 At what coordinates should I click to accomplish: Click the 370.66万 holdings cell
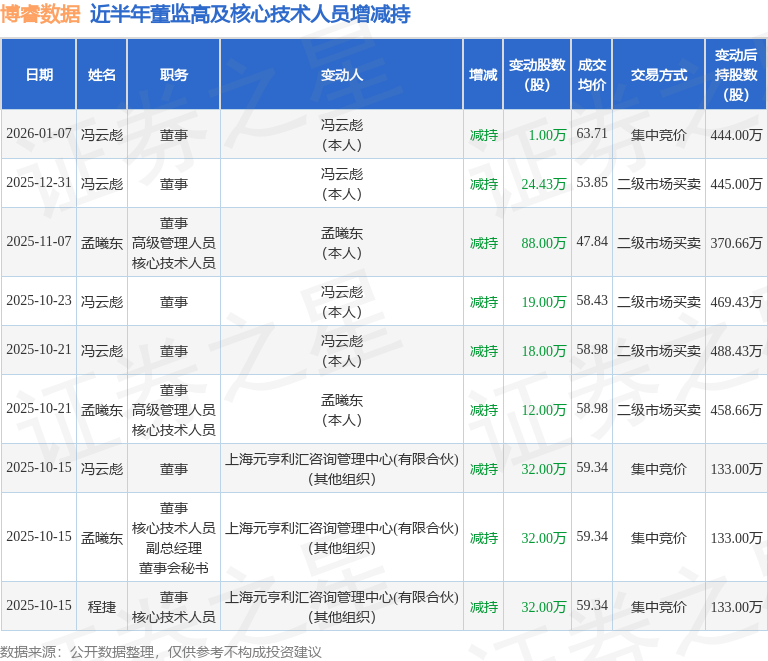[736, 242]
